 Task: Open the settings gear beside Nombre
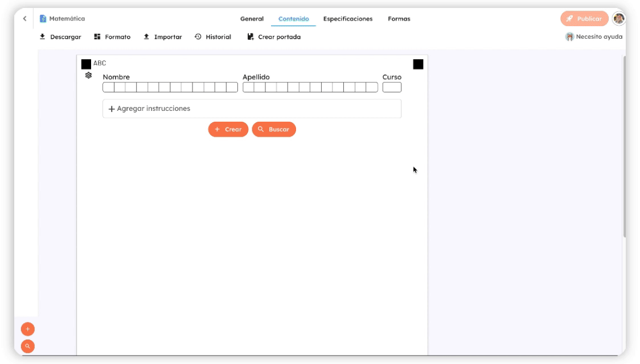pos(88,76)
